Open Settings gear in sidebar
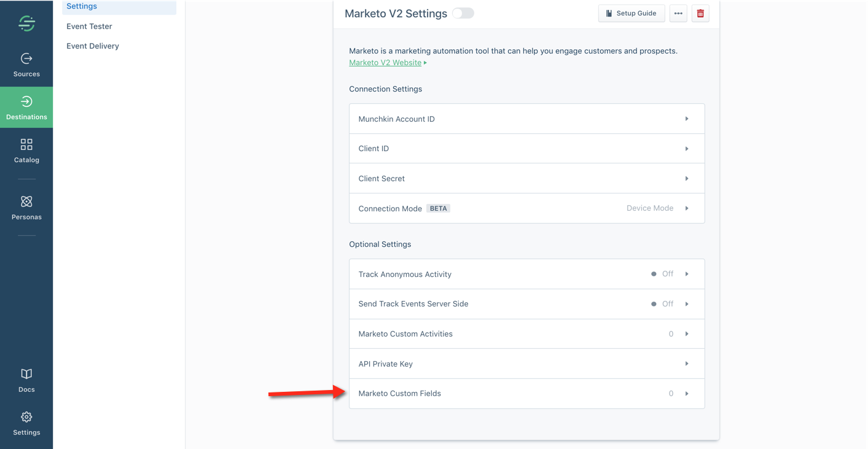This screenshot has height=449, width=868. pos(26,423)
